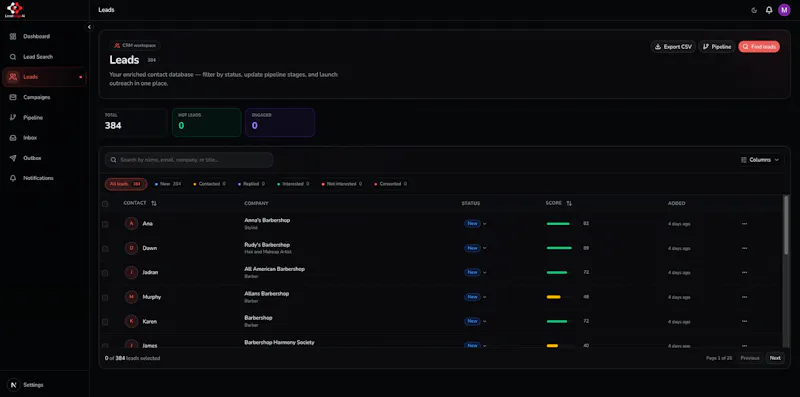
Task: Click the Previous page button
Action: [750, 358]
